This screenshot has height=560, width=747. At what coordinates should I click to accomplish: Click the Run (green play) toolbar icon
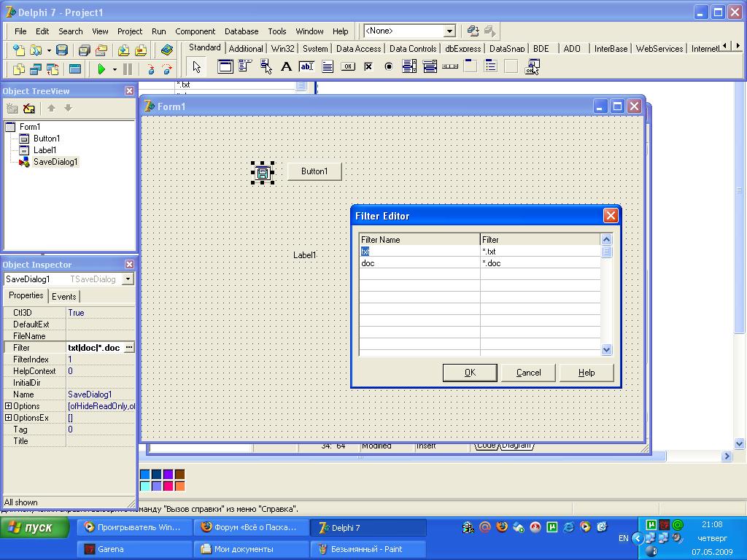(101, 69)
